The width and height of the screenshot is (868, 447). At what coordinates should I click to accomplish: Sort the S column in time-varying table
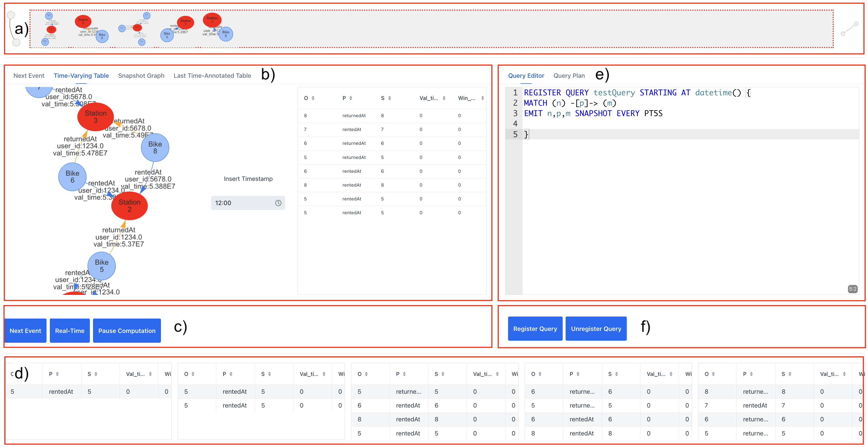389,98
